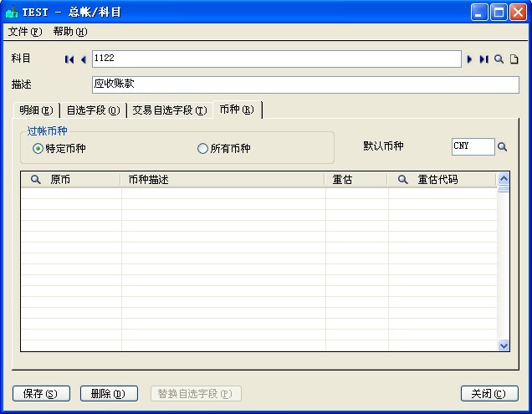Switch to the 自选字段 tab
The image size is (532, 414).
point(92,110)
